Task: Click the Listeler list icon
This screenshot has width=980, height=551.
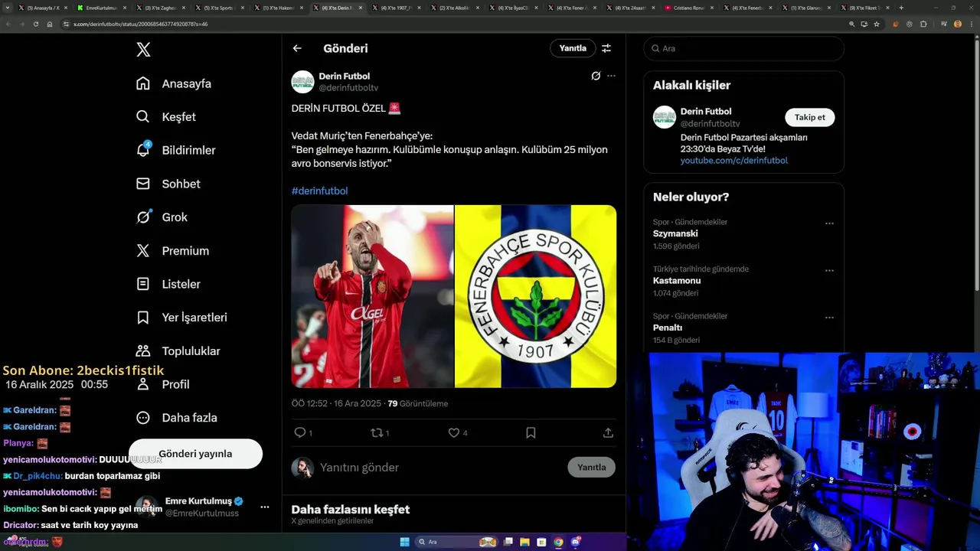Action: (x=143, y=284)
